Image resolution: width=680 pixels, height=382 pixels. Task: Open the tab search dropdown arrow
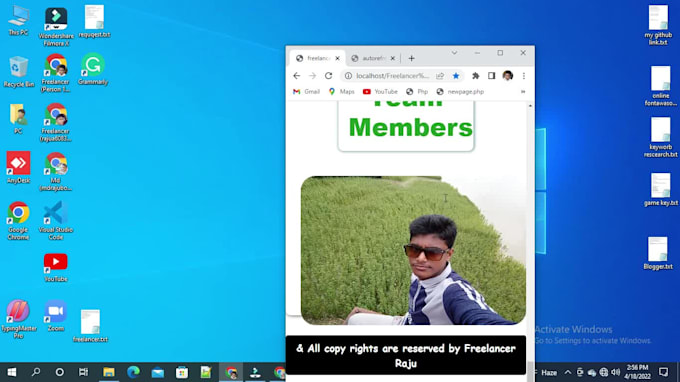coord(454,53)
